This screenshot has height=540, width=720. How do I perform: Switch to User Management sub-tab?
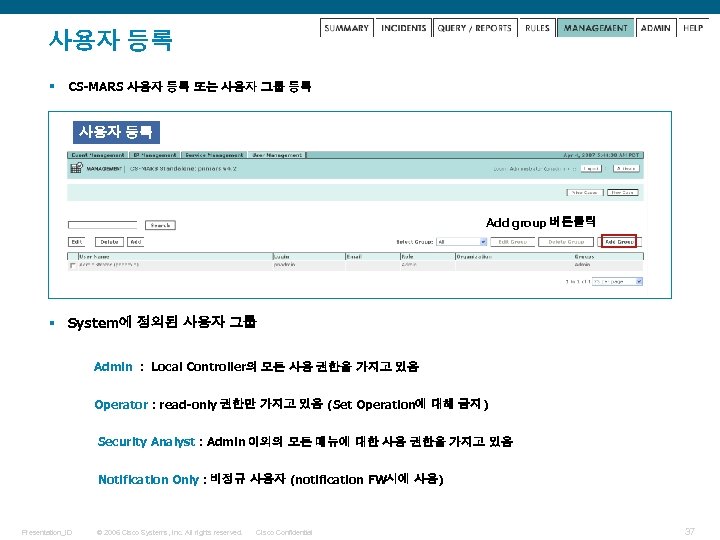pos(277,155)
